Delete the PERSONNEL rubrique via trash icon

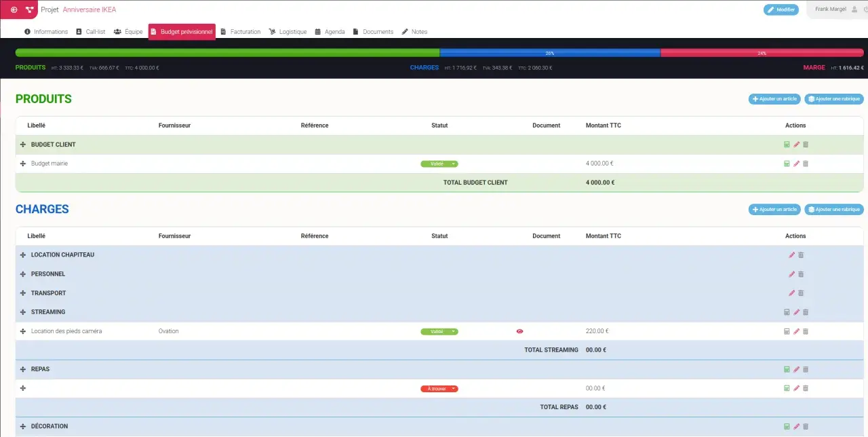tap(801, 274)
